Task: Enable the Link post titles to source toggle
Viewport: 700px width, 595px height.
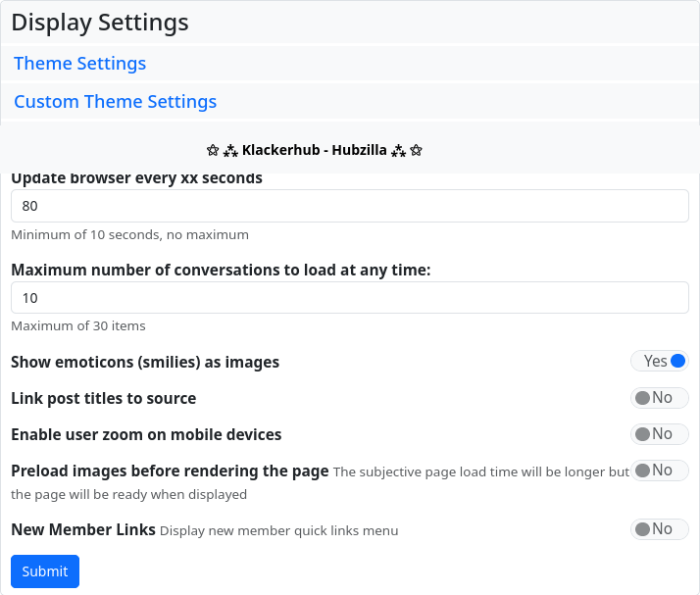Action: coord(660,398)
